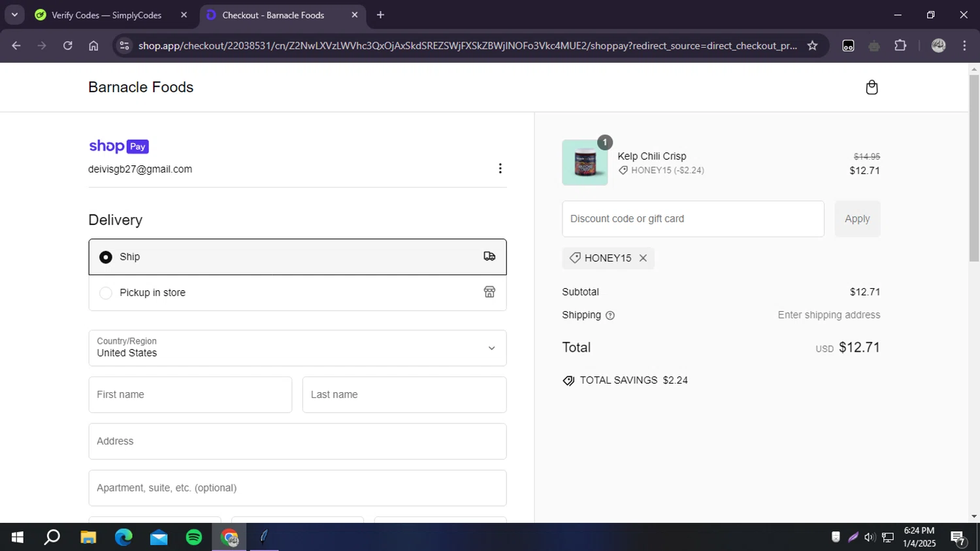Click the network icon in system tray
This screenshot has width=980, height=551.
[888, 537]
